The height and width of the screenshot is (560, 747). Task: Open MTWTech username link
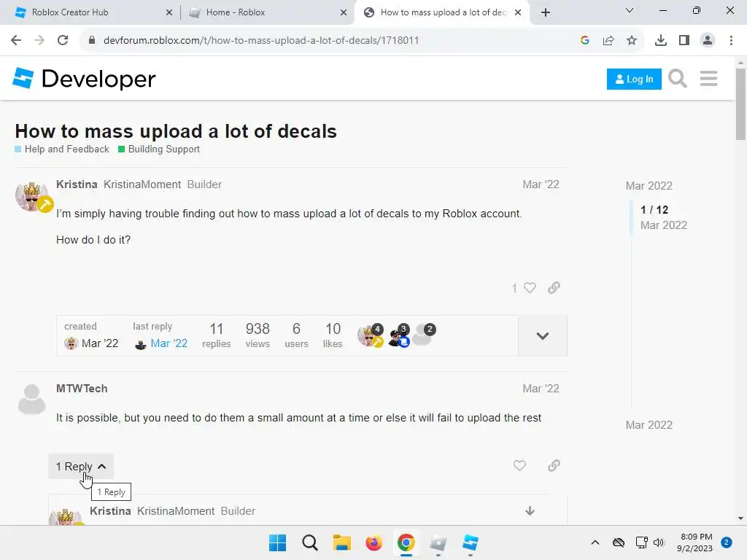point(82,389)
